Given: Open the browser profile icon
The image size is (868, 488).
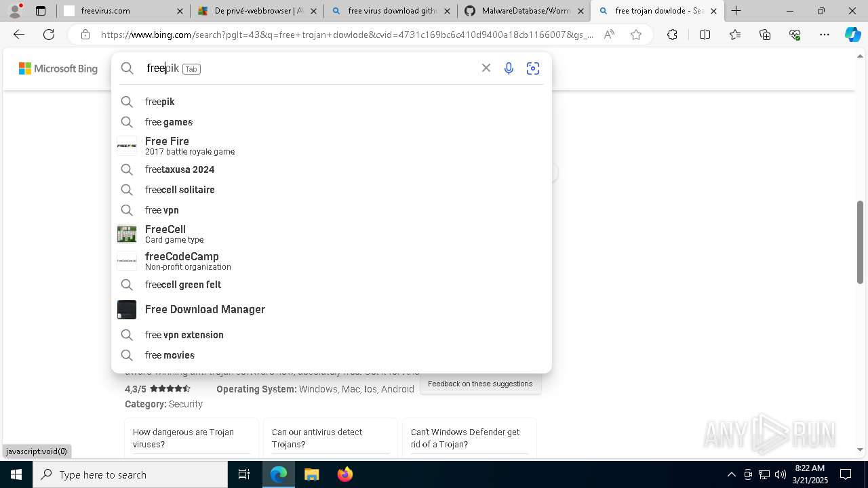Looking at the screenshot, I should [x=15, y=11].
